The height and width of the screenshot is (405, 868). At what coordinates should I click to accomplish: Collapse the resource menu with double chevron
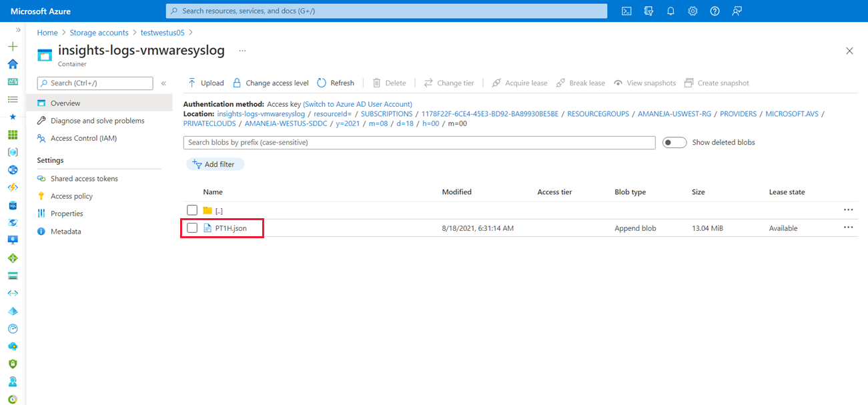click(163, 83)
